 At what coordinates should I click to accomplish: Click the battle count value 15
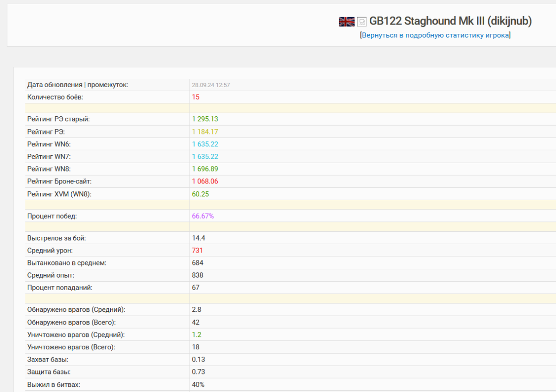click(196, 97)
